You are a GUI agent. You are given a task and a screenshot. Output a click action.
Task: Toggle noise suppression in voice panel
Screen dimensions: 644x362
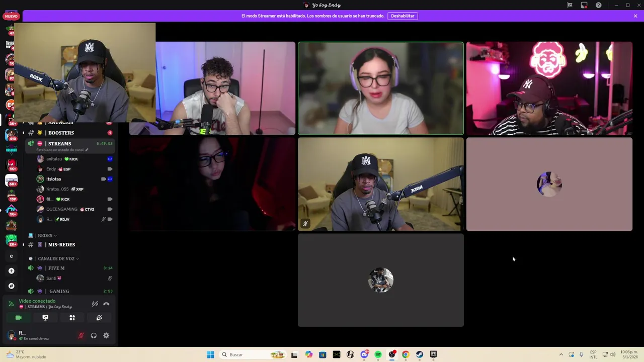click(x=95, y=304)
